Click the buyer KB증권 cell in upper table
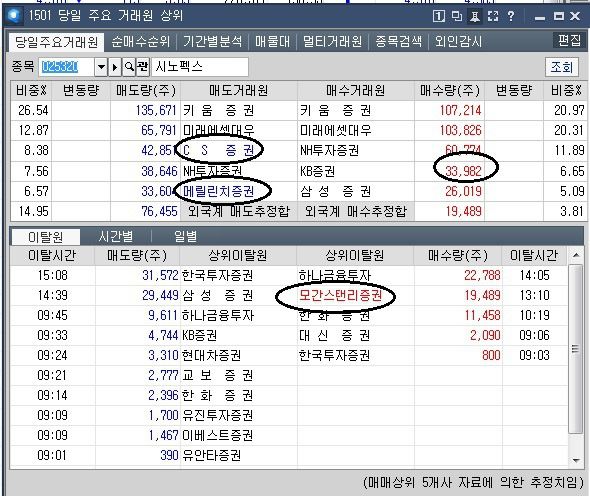The image size is (590, 496). pos(356,171)
